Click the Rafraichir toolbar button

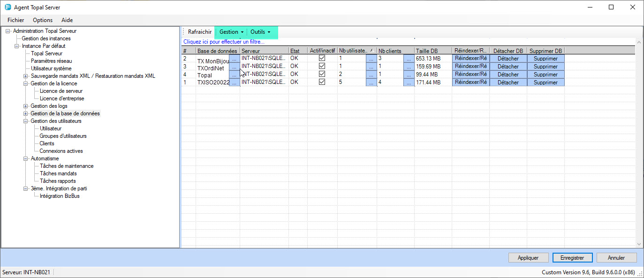[200, 32]
